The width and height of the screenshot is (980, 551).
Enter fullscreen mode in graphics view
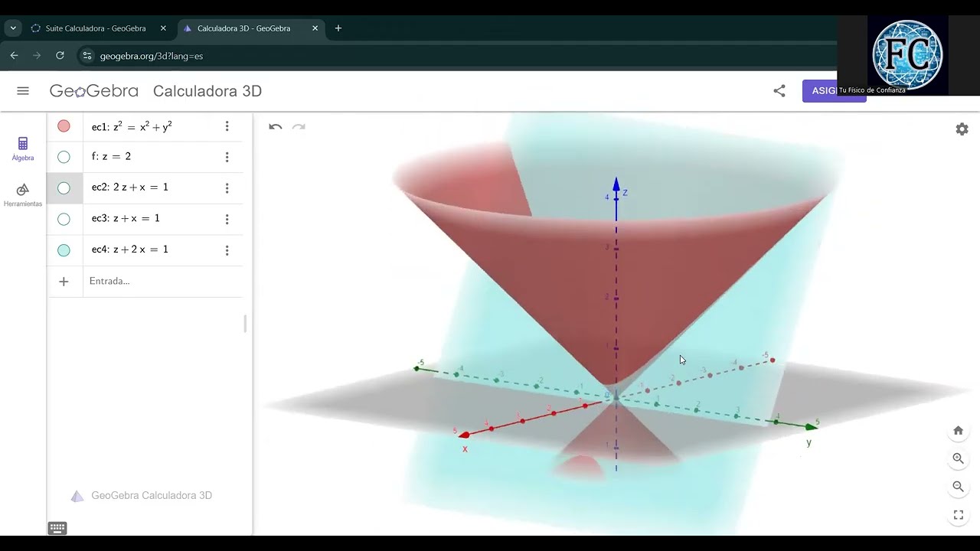[958, 515]
